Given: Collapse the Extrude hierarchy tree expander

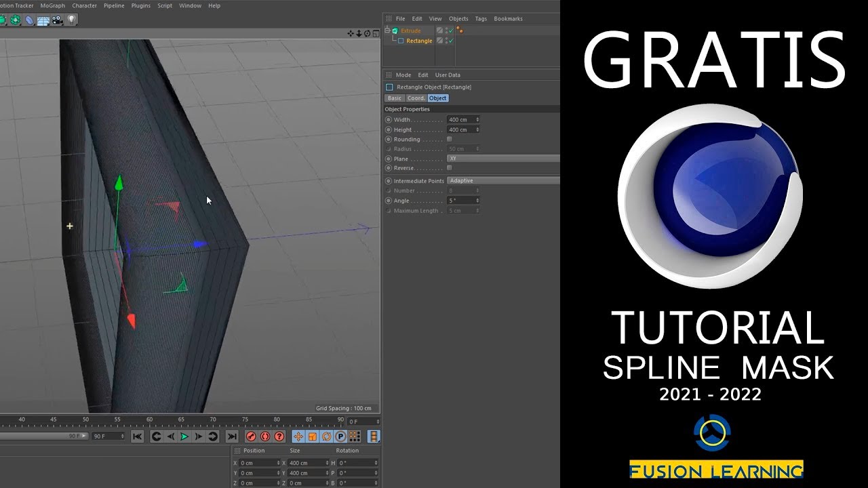Looking at the screenshot, I should pyautogui.click(x=387, y=30).
